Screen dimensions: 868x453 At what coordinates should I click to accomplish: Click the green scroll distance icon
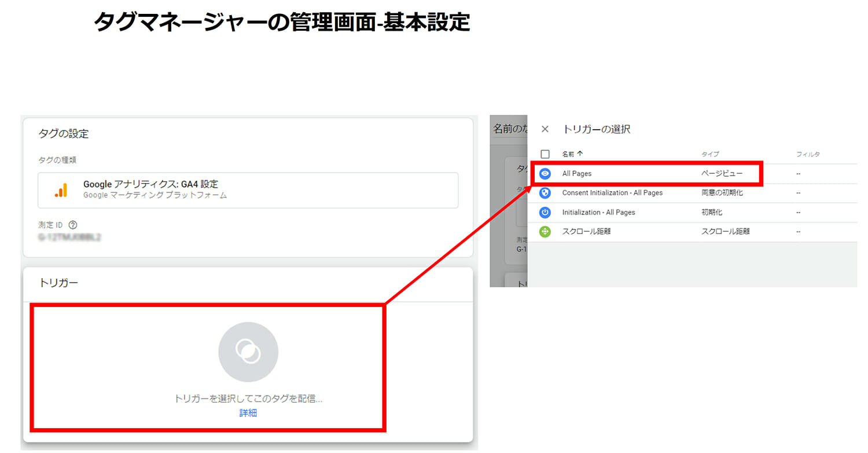point(545,232)
